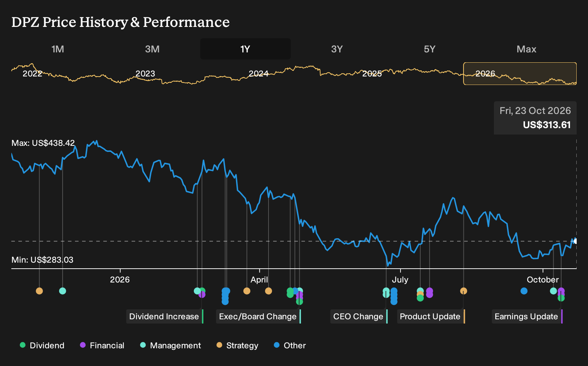Toggle the Financial legend filter

point(102,345)
